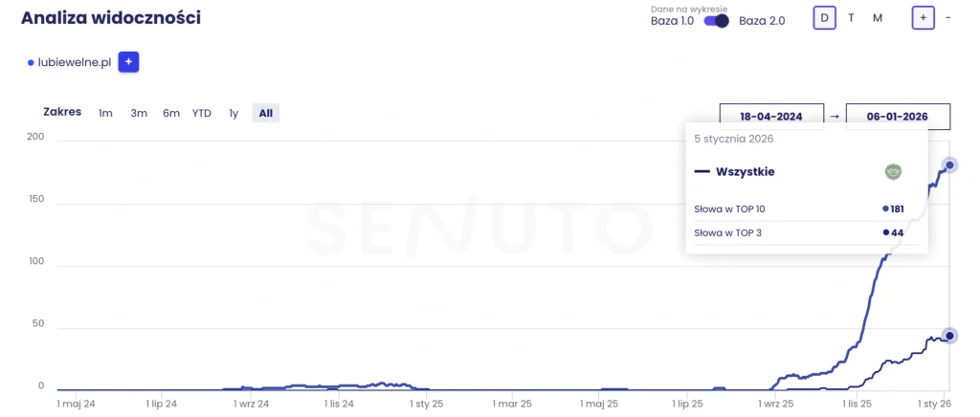Choose the M monthly granularity

click(x=878, y=18)
